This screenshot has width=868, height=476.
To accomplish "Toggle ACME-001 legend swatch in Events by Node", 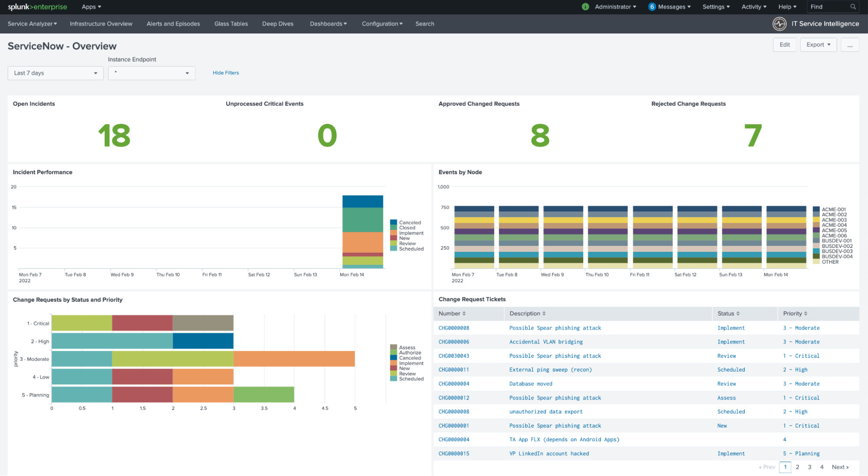I will (816, 209).
